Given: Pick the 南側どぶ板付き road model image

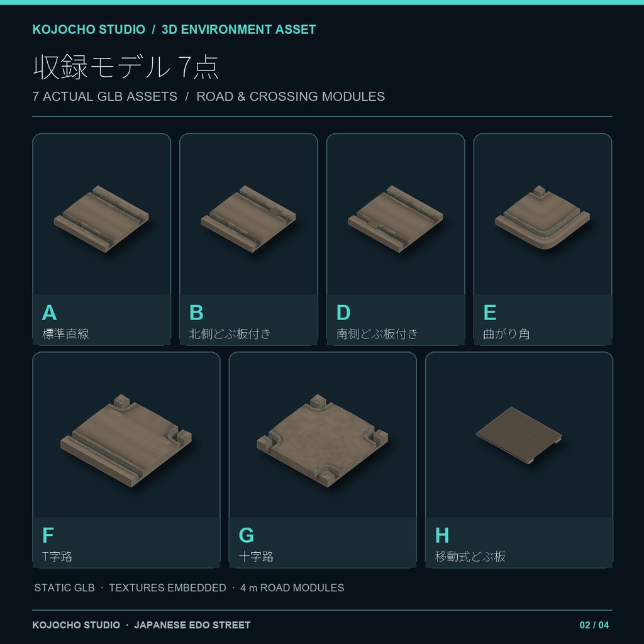Looking at the screenshot, I should pyautogui.click(x=396, y=219).
